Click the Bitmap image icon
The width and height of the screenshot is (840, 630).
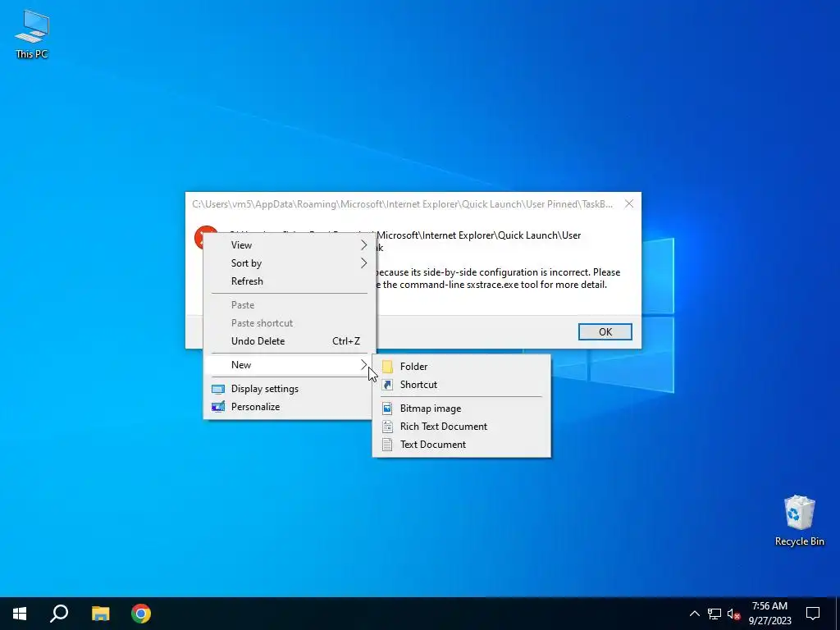point(387,409)
